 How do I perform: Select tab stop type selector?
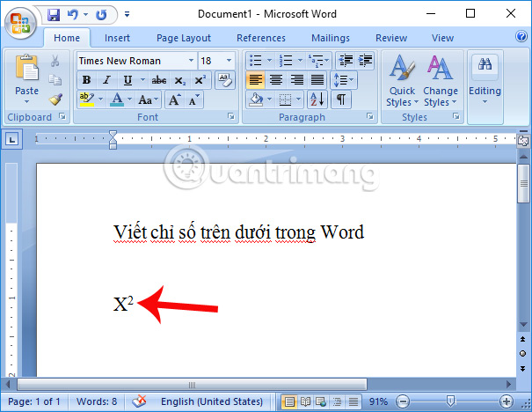pos(12,139)
